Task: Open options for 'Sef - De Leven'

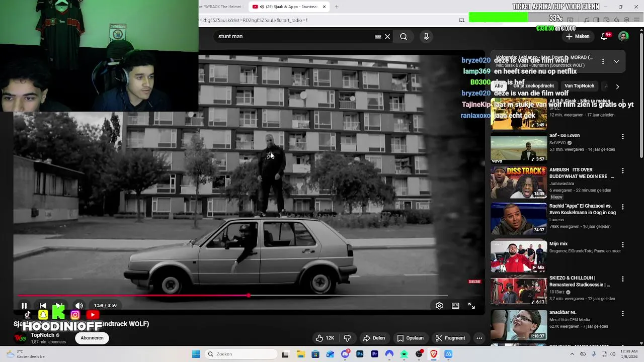Action: [x=623, y=137]
